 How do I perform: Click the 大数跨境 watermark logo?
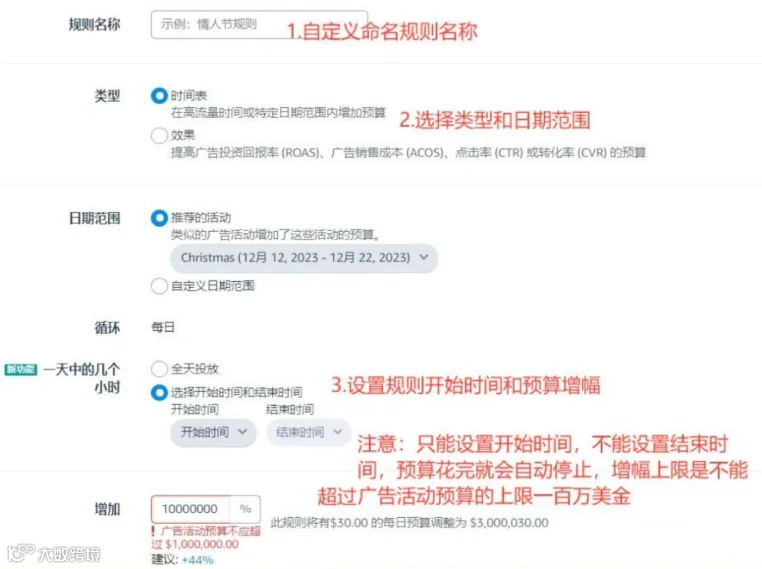[53, 553]
